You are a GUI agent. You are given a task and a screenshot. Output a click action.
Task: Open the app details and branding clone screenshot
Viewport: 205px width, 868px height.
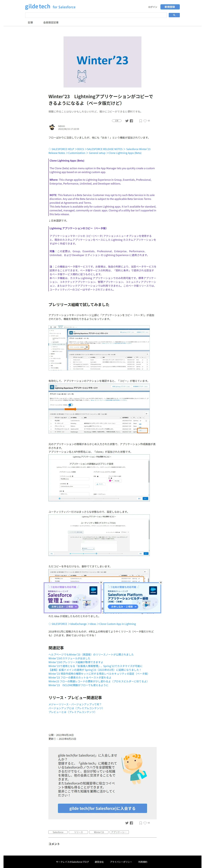pos(99,478)
